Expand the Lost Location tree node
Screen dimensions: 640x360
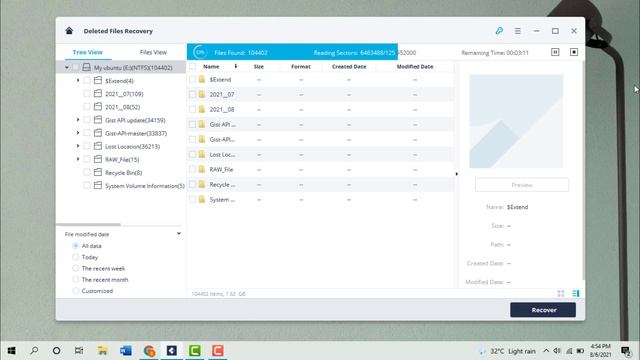[x=78, y=146]
